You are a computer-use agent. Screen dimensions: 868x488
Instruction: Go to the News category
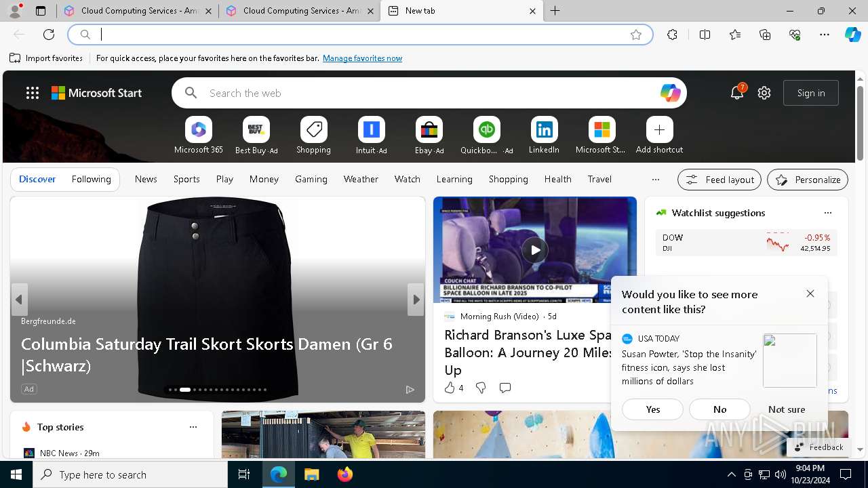(146, 179)
